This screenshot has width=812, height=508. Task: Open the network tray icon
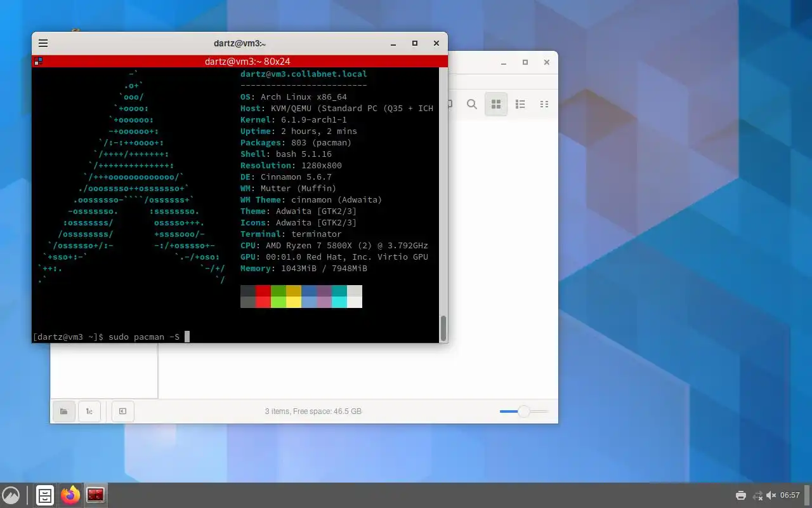click(757, 495)
